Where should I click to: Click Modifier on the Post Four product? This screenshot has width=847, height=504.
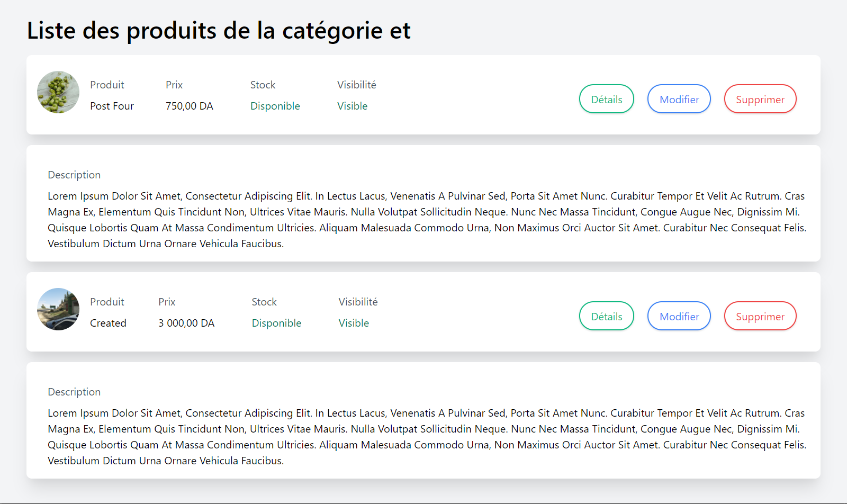679,99
